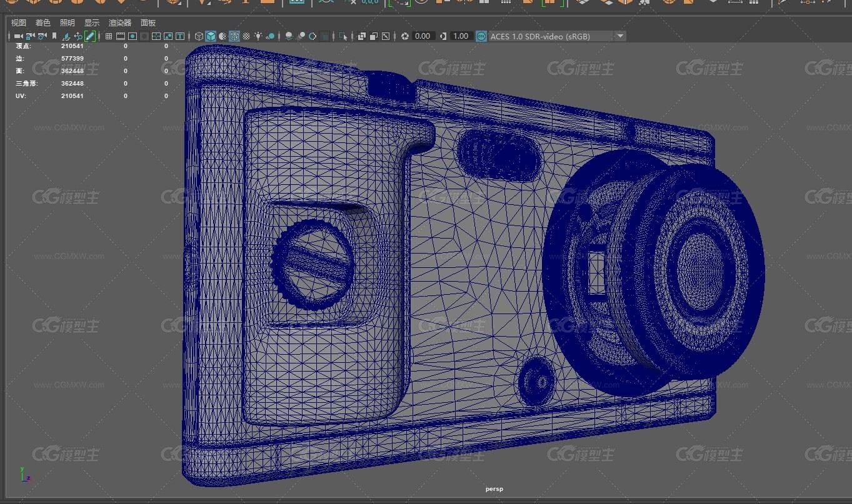Toggle the gate mask icon
Viewport: 852px width, 504px height.
144,36
